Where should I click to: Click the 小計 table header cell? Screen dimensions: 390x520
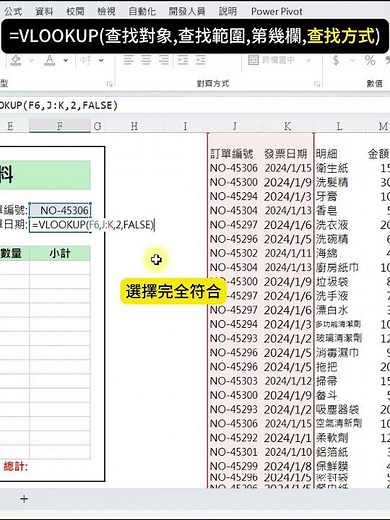pyautogui.click(x=60, y=253)
